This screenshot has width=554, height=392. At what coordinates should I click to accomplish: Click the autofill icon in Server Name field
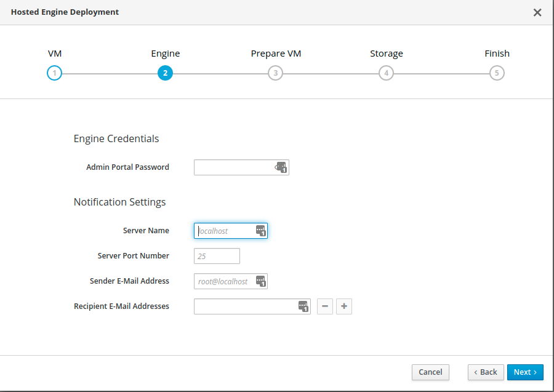click(x=260, y=231)
